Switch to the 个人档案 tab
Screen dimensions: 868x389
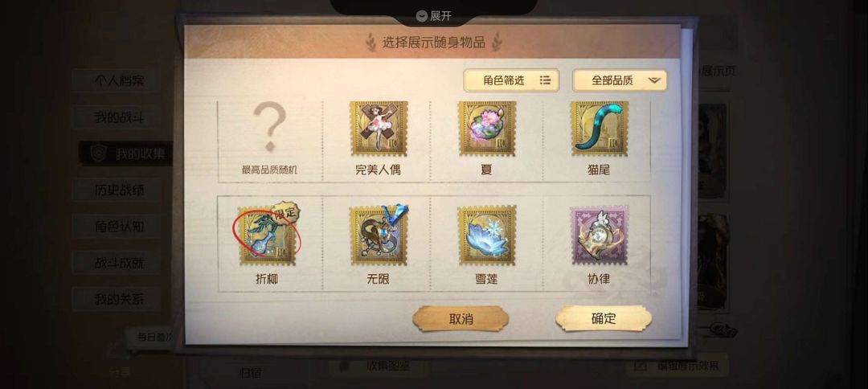pyautogui.click(x=118, y=81)
